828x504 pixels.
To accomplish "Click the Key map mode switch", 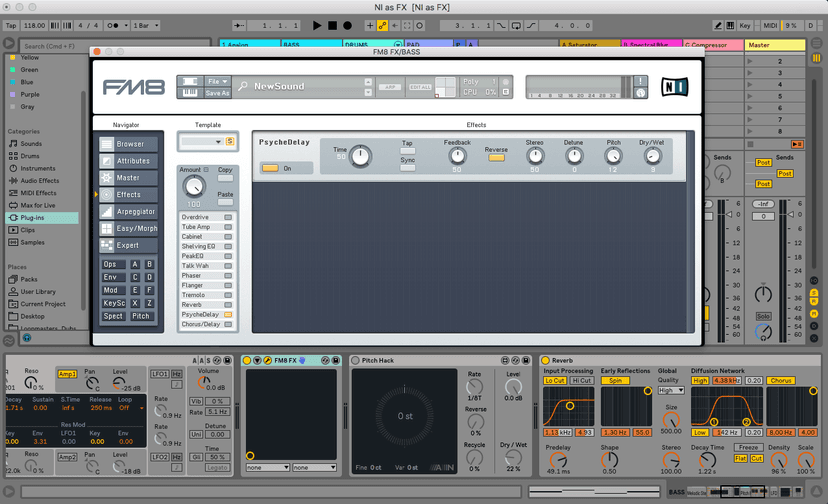I will click(745, 25).
